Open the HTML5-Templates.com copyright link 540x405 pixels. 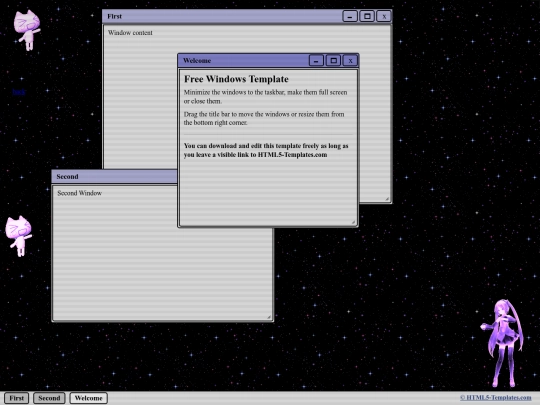(495, 398)
